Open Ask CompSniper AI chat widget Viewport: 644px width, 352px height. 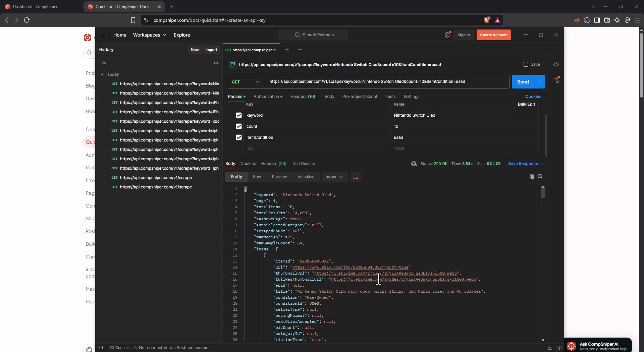pos(598,346)
